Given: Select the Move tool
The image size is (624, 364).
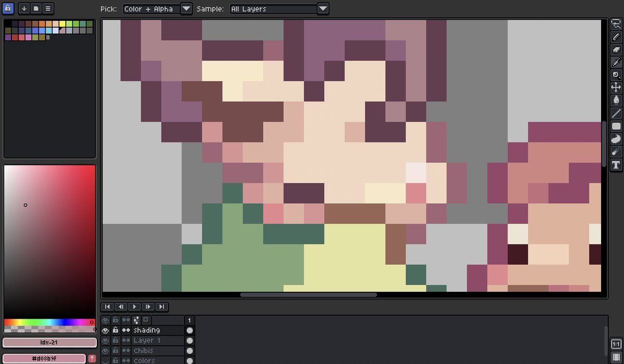Looking at the screenshot, I should (x=616, y=87).
